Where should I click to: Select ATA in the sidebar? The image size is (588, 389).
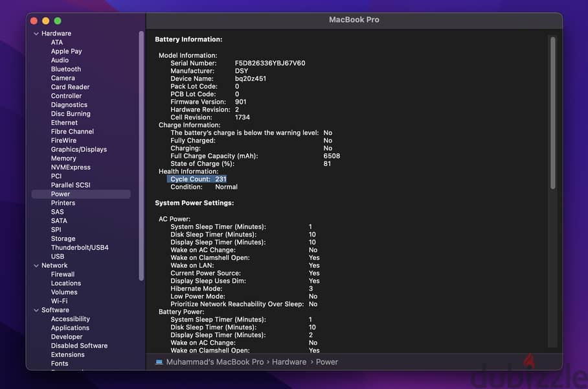coord(57,42)
